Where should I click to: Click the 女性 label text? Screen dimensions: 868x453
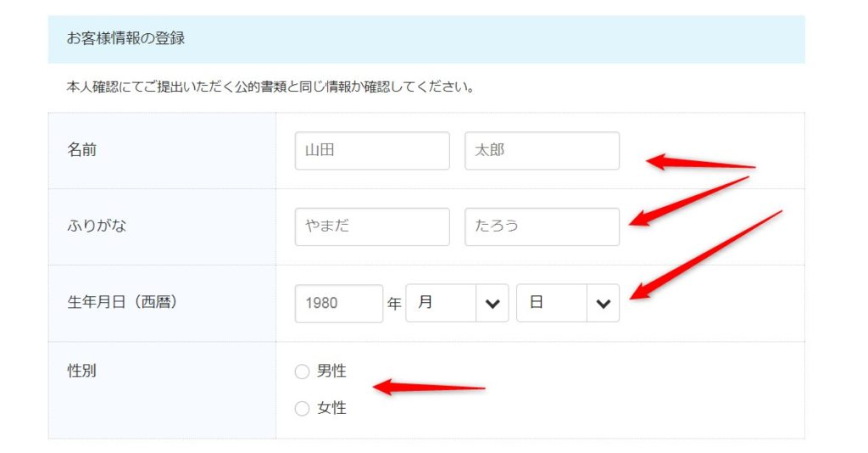tap(331, 409)
